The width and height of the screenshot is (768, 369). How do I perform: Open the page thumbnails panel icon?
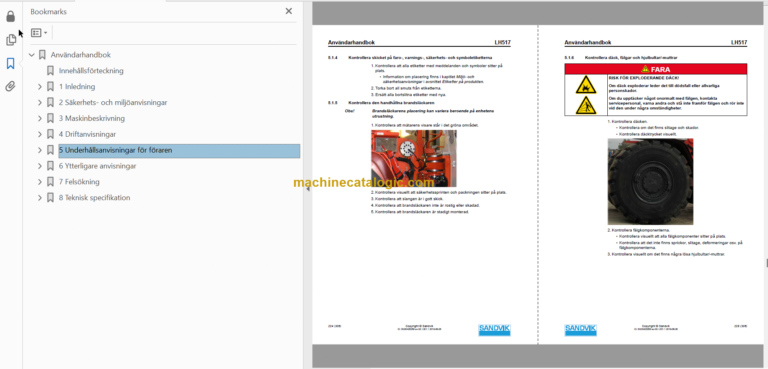[x=10, y=40]
